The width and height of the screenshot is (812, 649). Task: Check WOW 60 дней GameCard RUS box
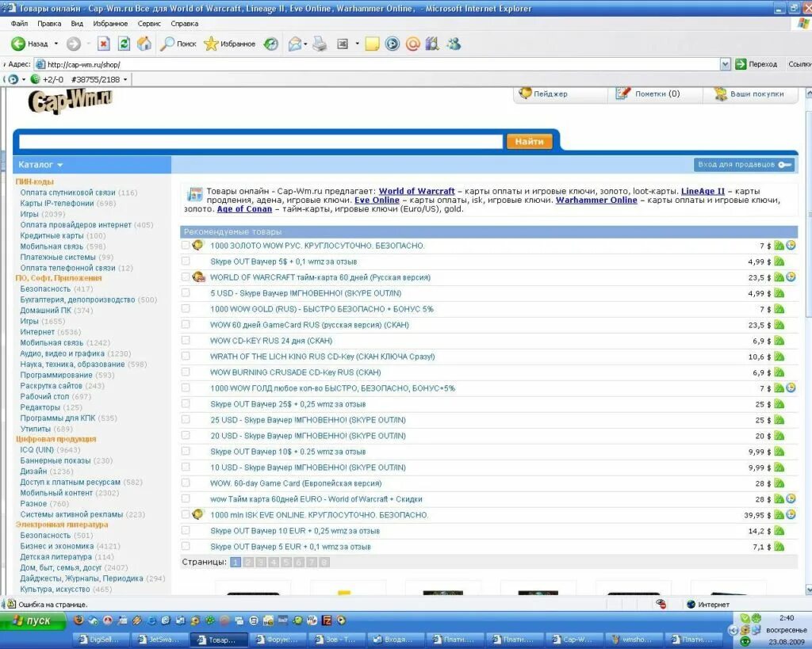pyautogui.click(x=186, y=325)
